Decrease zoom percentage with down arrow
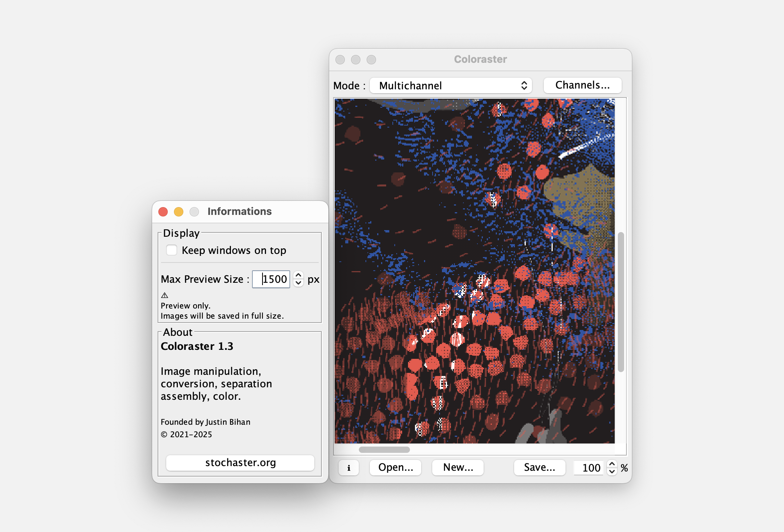The height and width of the screenshot is (532, 784). click(x=612, y=472)
